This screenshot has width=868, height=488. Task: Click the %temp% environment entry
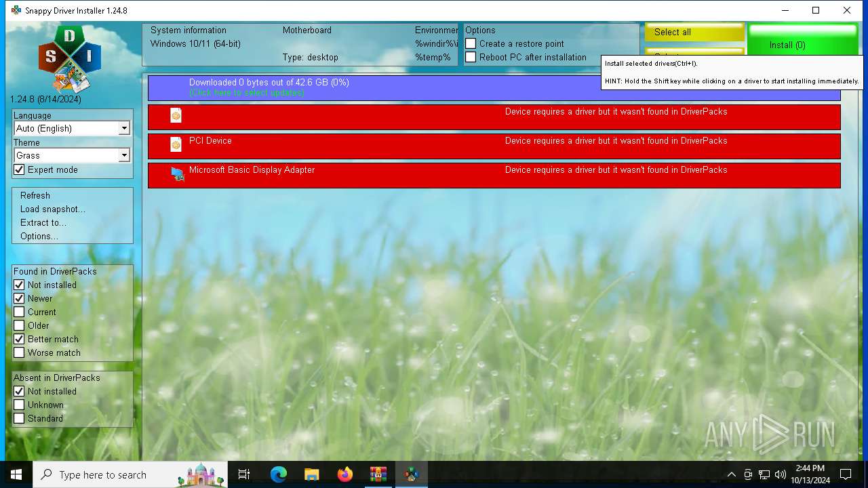[433, 58]
